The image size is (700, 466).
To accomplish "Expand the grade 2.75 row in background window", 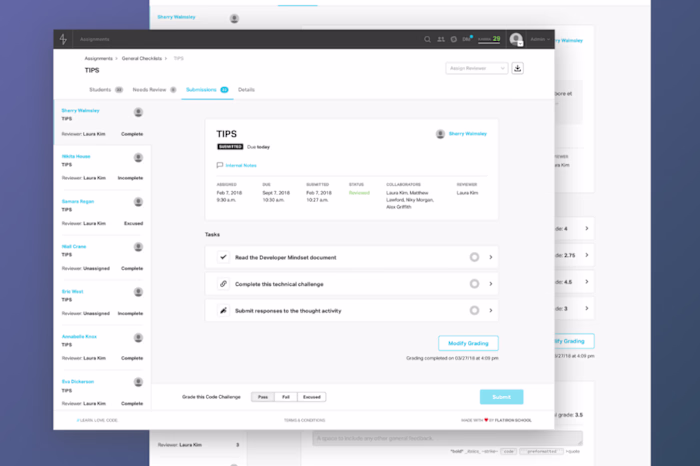I will (x=587, y=255).
